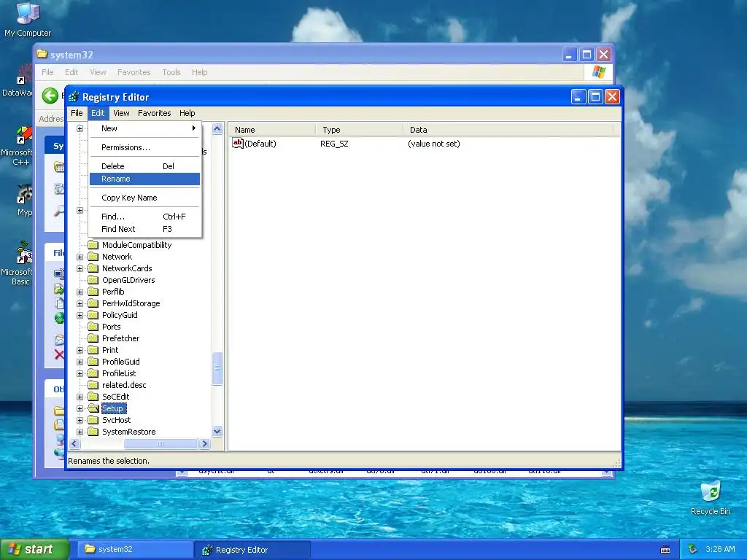Click tree scroll down arrow
The image size is (747, 560).
pos(217,432)
